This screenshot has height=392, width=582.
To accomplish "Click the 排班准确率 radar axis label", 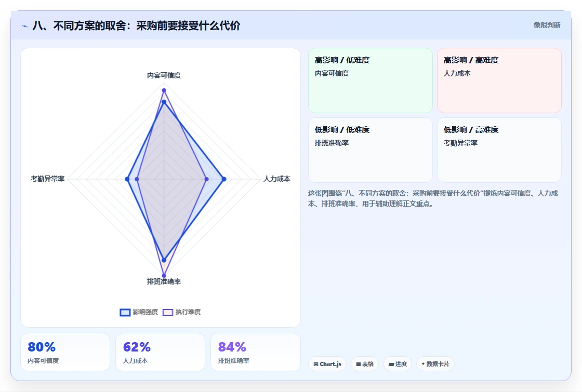I will pos(164,281).
